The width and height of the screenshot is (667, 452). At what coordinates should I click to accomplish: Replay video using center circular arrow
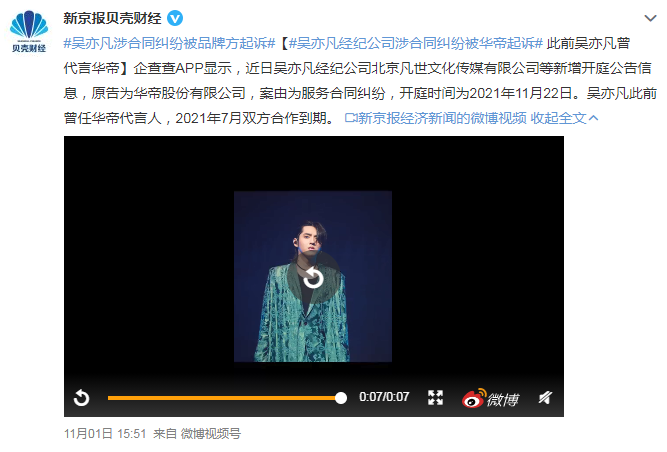click(x=313, y=277)
